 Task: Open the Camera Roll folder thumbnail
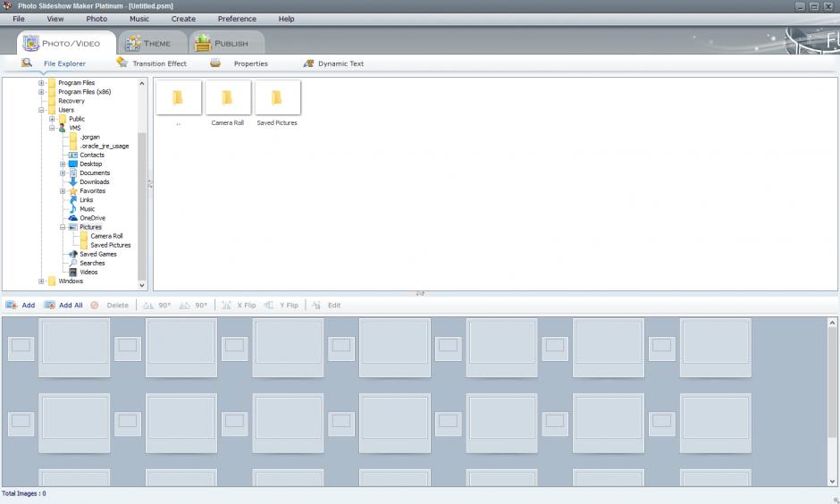228,97
